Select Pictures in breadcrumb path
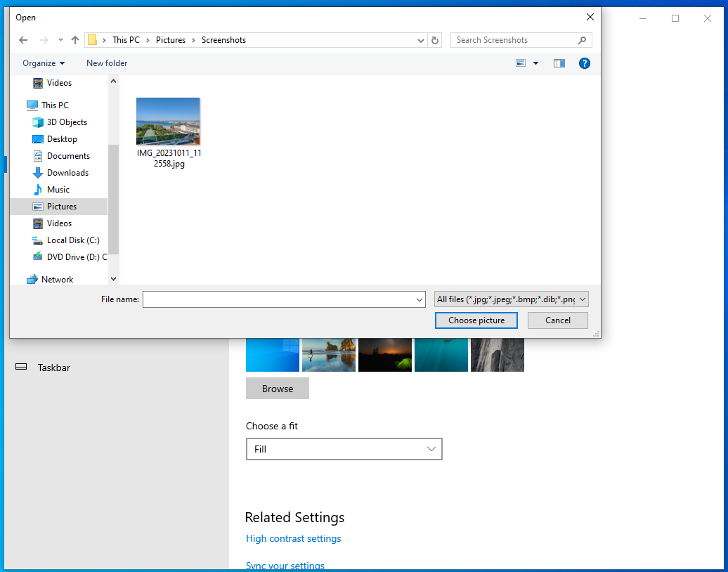 (x=170, y=40)
